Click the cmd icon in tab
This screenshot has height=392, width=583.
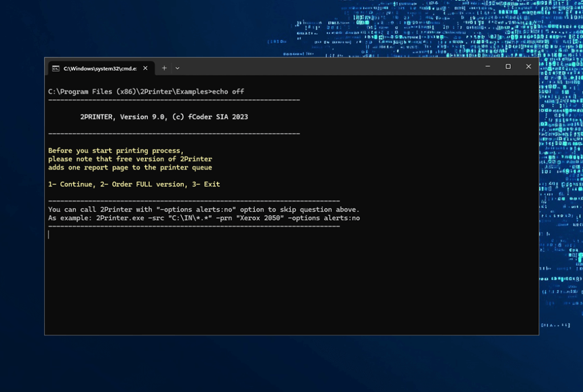(56, 68)
